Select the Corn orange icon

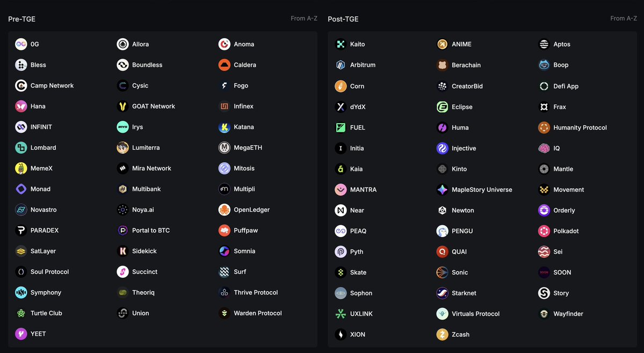(341, 86)
